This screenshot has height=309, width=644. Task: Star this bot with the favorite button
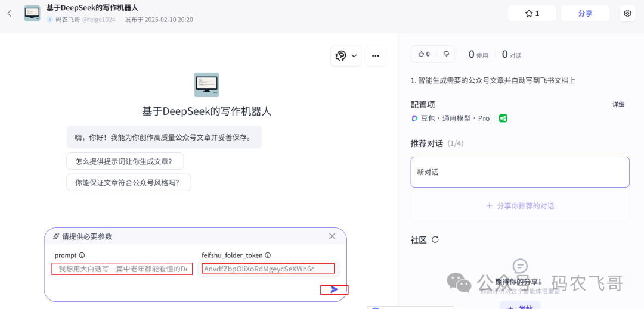pyautogui.click(x=532, y=13)
